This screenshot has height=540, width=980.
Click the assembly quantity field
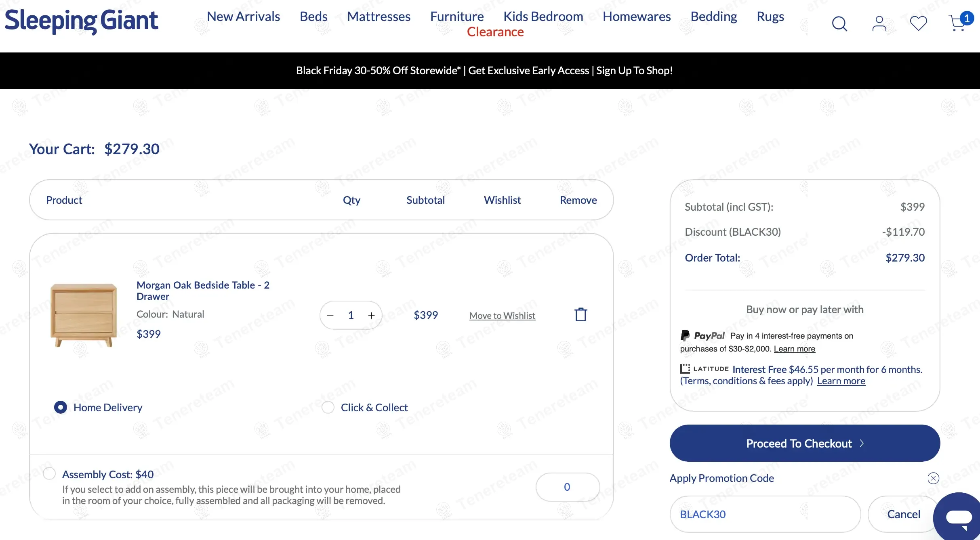pyautogui.click(x=568, y=487)
